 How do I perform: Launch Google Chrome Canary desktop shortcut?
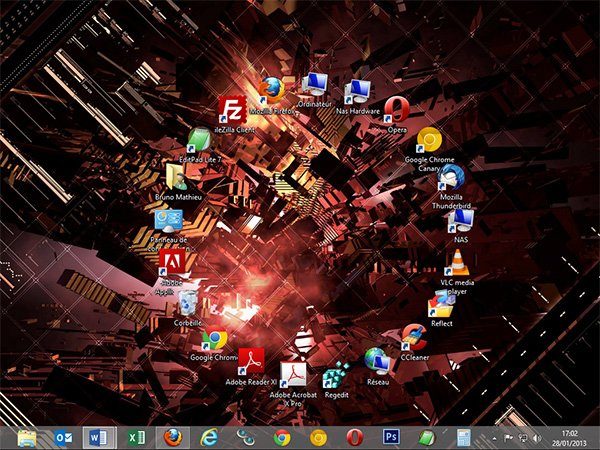pos(429,140)
